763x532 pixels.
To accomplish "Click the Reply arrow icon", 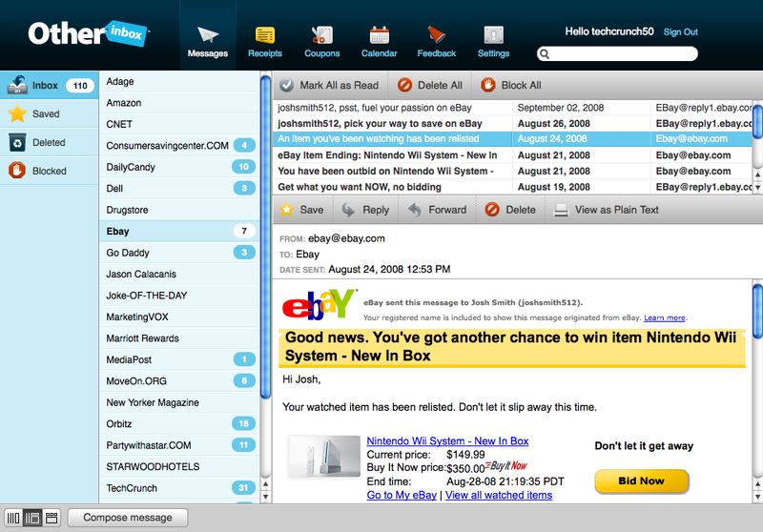I will point(348,210).
